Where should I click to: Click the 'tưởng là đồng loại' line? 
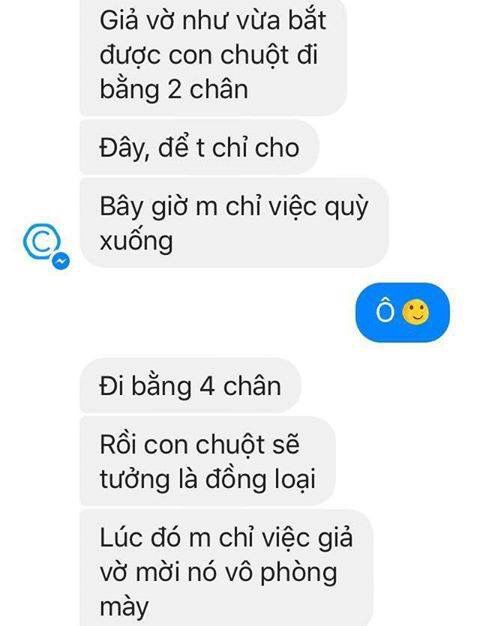coord(208,479)
